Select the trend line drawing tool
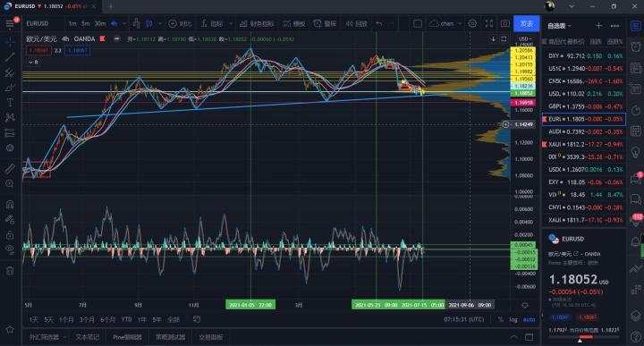The width and height of the screenshot is (644, 346). (x=10, y=57)
